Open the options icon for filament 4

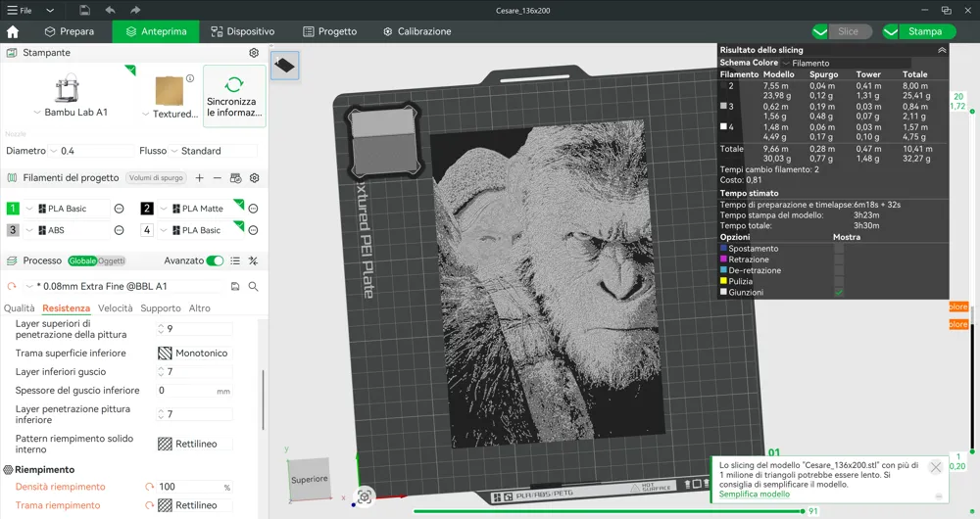click(x=253, y=230)
